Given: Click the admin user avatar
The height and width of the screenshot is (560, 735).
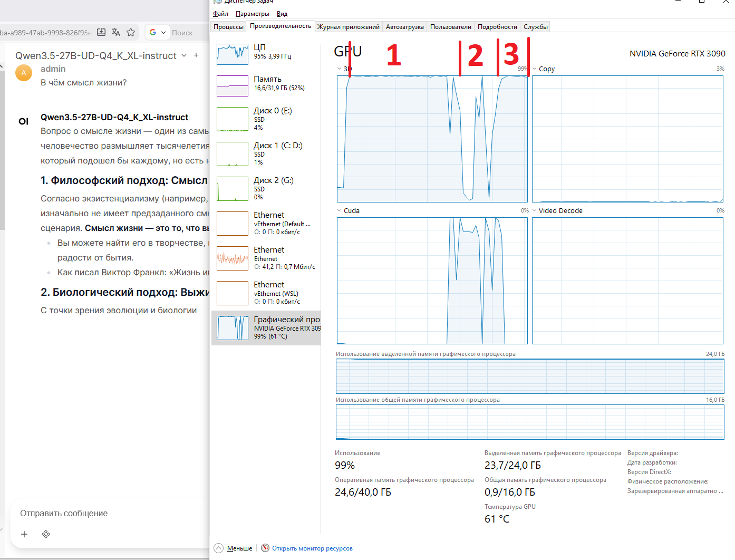Looking at the screenshot, I should coord(23,73).
